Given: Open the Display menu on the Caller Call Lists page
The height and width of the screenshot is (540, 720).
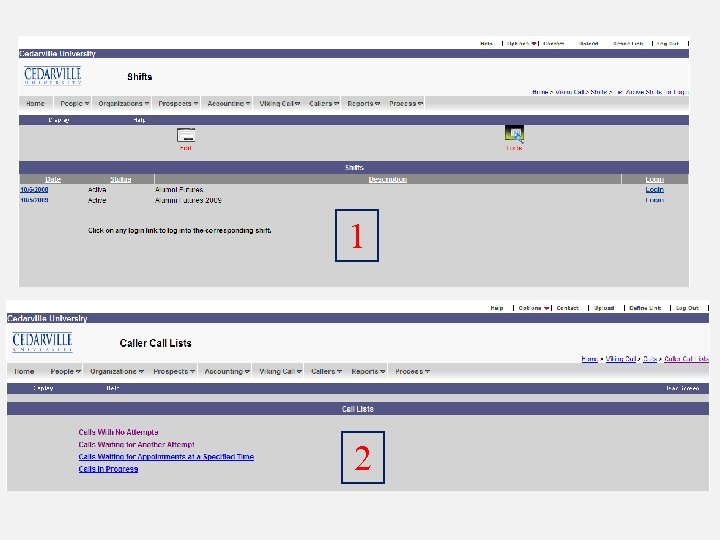Looking at the screenshot, I should 43,388.
